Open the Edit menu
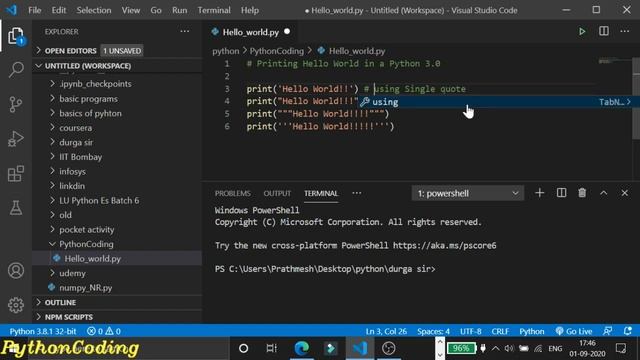Image resolution: width=640 pixels, height=360 pixels. (x=59, y=10)
